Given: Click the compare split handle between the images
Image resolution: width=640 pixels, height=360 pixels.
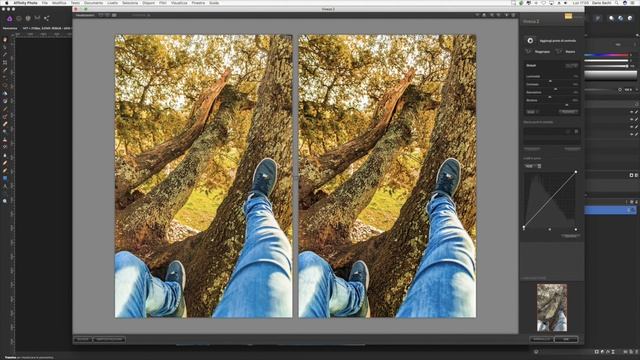Looking at the screenshot, I should pos(296,177).
